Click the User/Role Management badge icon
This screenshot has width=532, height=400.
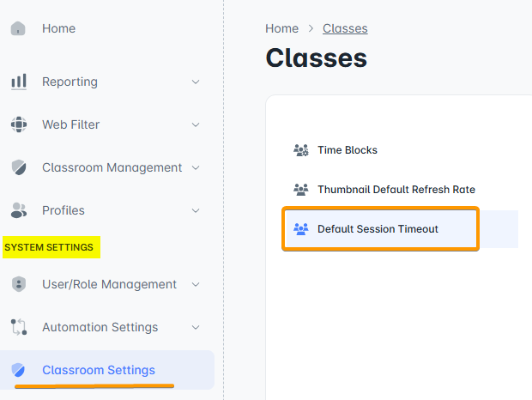pos(18,284)
